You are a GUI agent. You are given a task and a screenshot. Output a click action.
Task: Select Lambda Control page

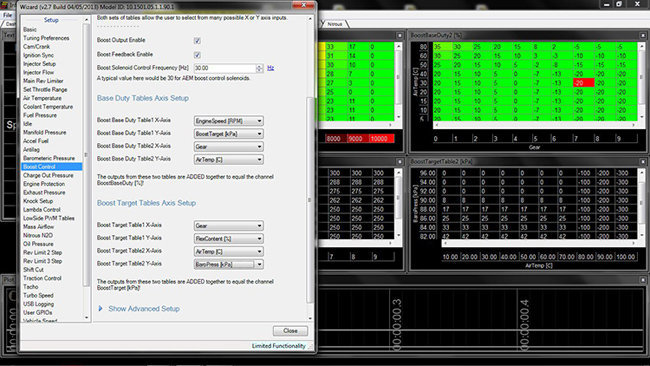pyautogui.click(x=42, y=210)
